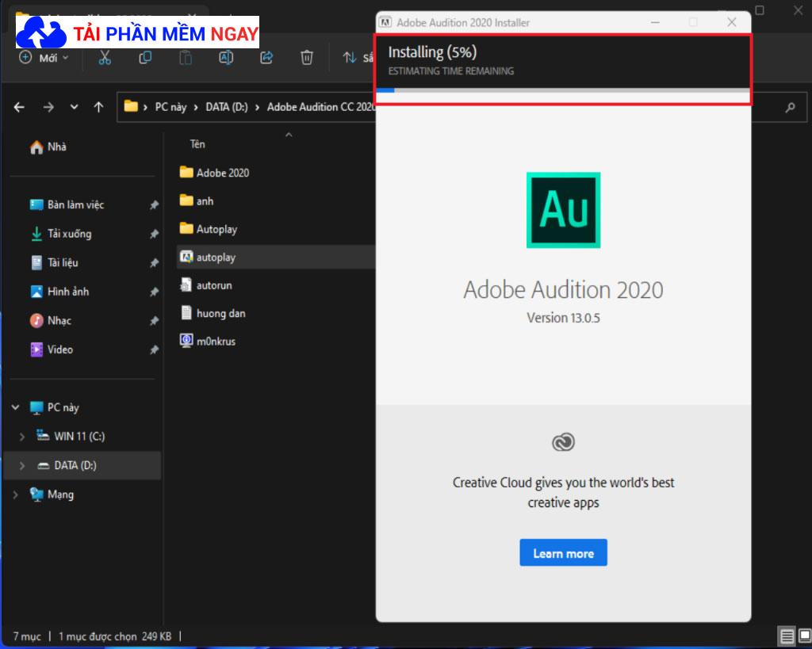Minimize the Adobe Audition 2020 Installer window
This screenshot has height=649, width=812.
655,22
